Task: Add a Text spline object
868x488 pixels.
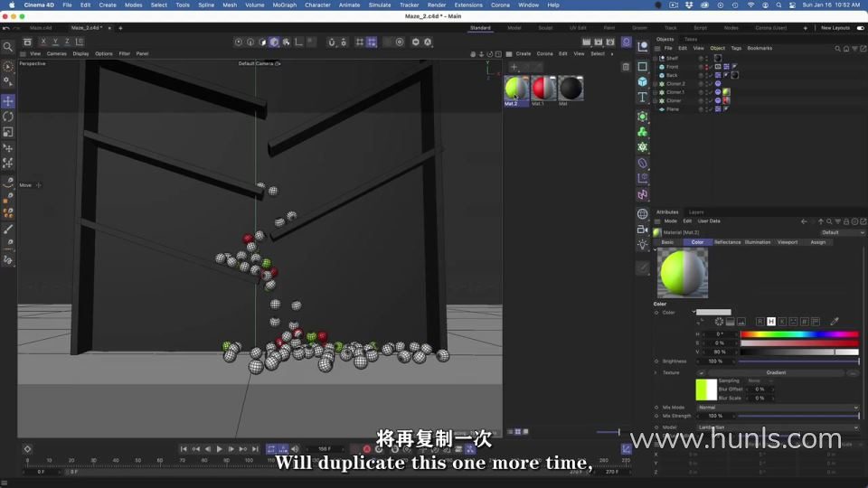Action: pyautogui.click(x=642, y=98)
